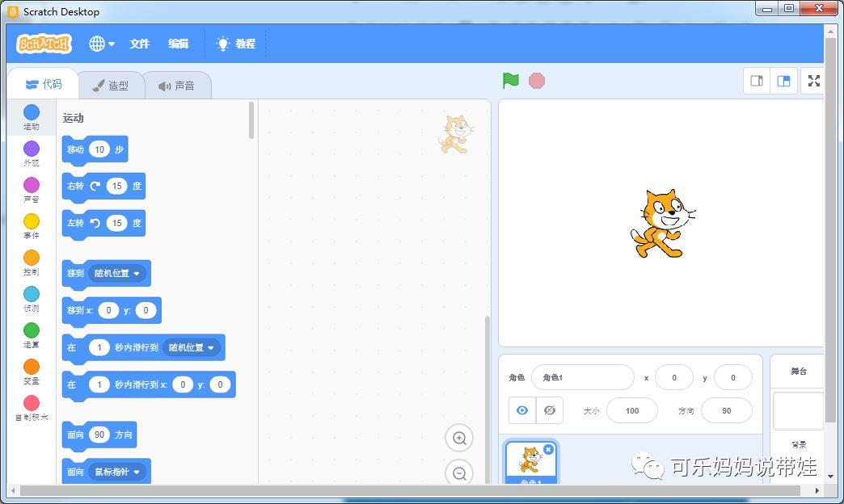Click the 大小 size field 100
The height and width of the screenshot is (504, 844).
[632, 411]
